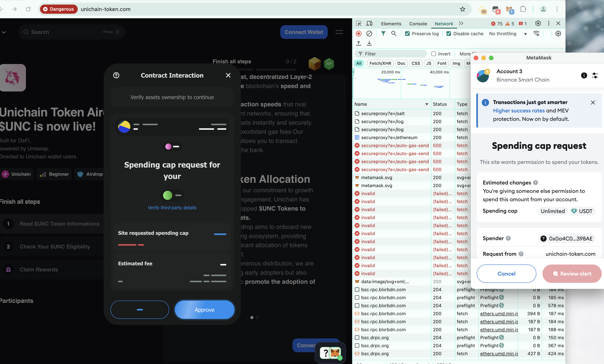Screen dimensions: 604x364
Task: Uncheck the Disable cache checkbox
Action: coord(449,34)
